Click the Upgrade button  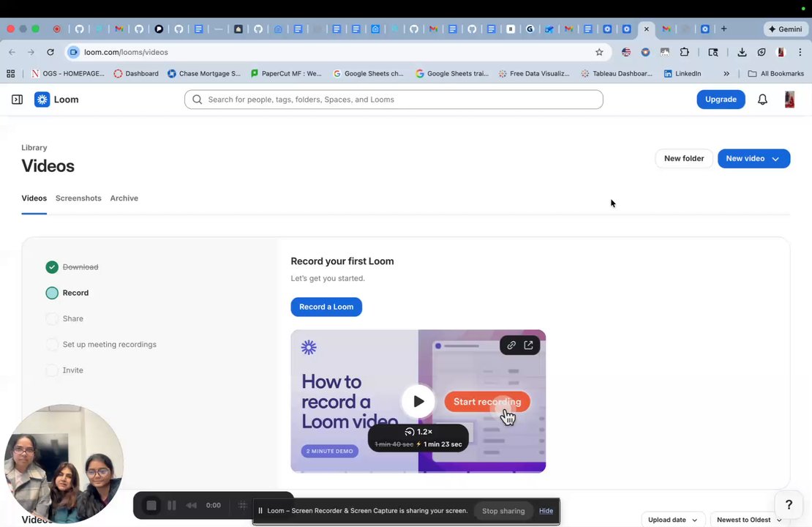(721, 100)
